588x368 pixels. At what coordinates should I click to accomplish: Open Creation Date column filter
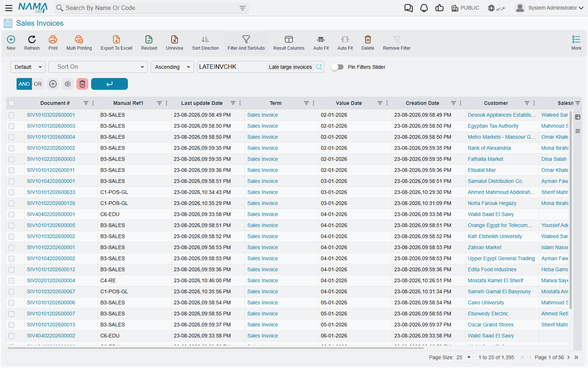[453, 103]
